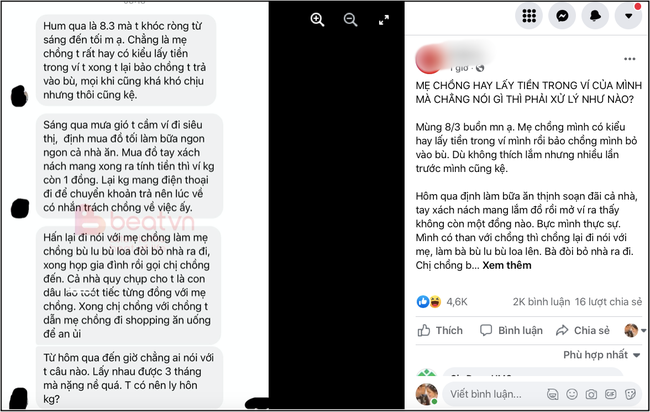
Task: Focus the Viết bình luận input field
Action: point(495,394)
